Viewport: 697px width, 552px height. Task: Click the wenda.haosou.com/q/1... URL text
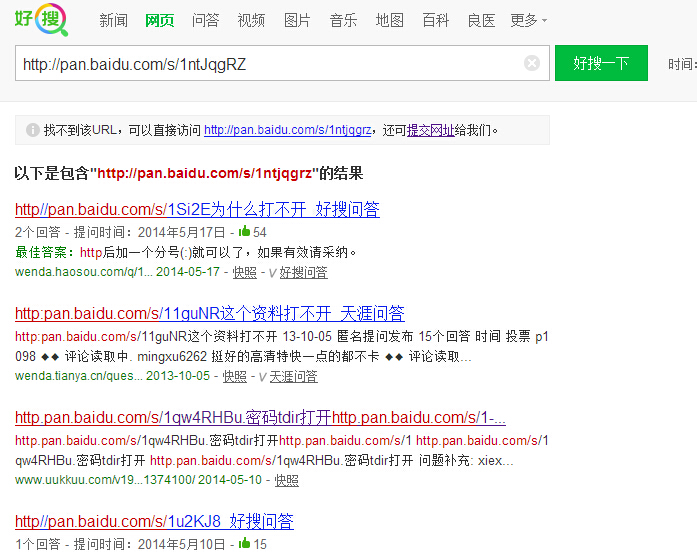[84, 272]
